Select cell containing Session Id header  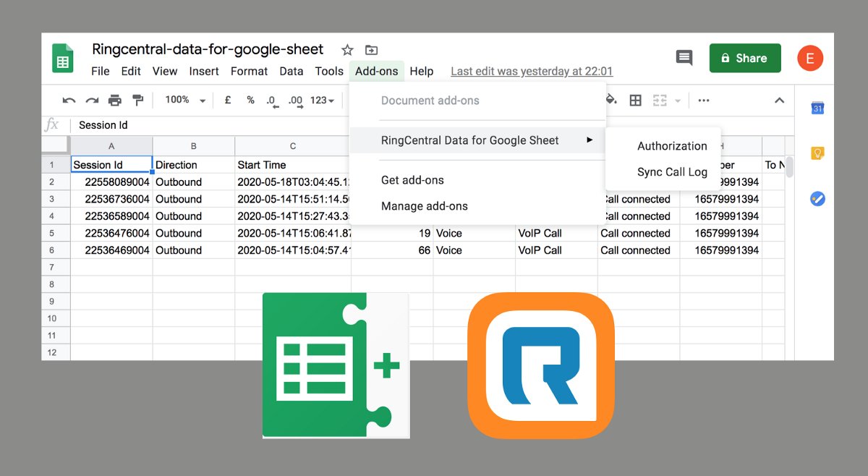(x=110, y=164)
